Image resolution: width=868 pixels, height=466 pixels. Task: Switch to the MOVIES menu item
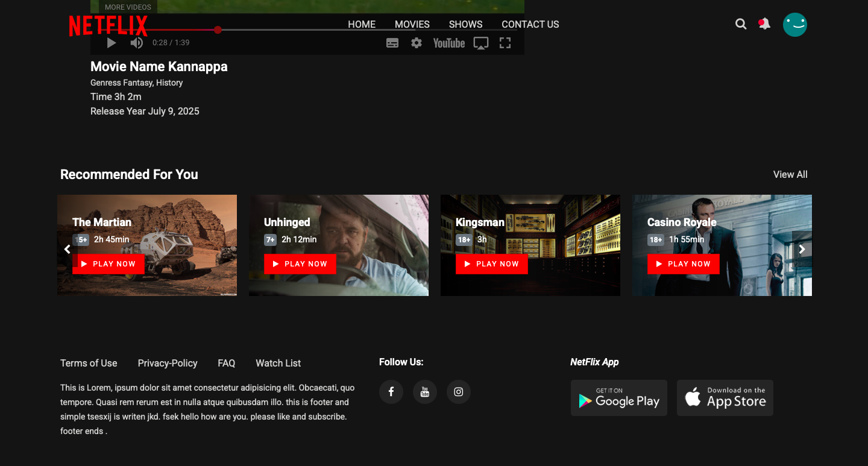click(x=412, y=24)
